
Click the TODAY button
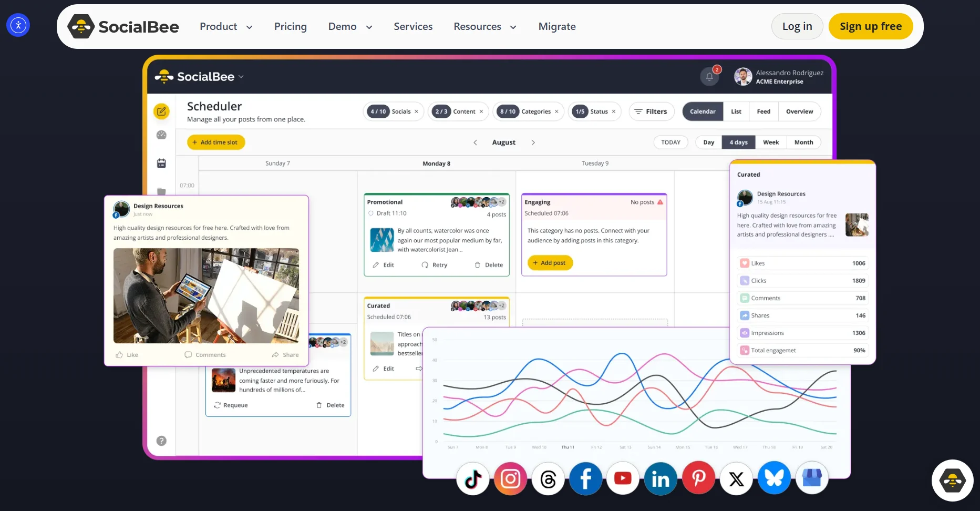(x=670, y=142)
